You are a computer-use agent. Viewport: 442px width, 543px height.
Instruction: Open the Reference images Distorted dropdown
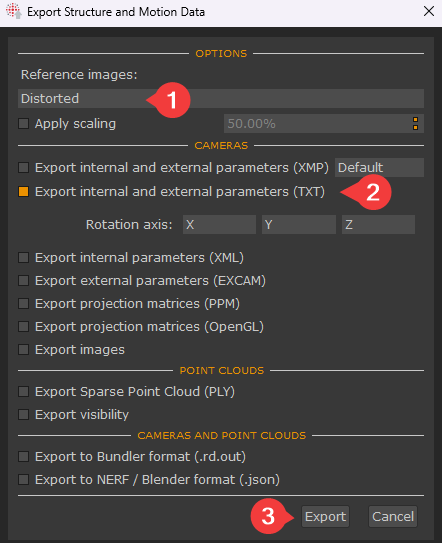(221, 99)
